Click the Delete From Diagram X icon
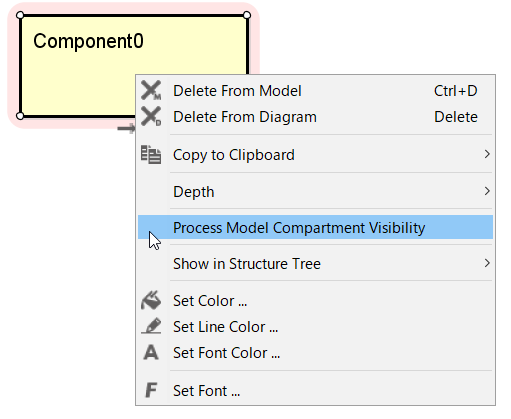This screenshot has width=511, height=419. click(x=151, y=116)
